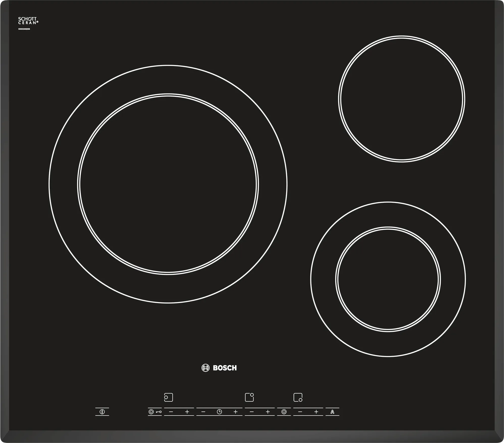Increase heat for the rear right zone
The height and width of the screenshot is (443, 504).
[268, 412]
